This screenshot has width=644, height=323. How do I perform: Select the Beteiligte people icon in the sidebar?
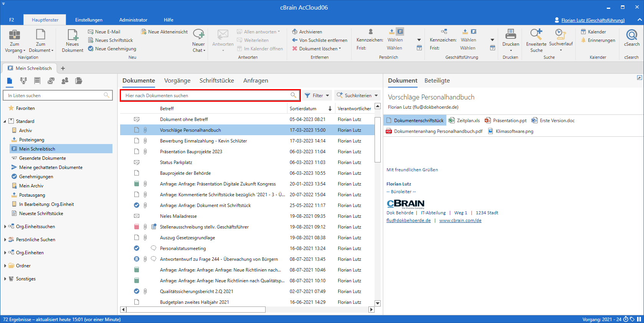pyautogui.click(x=65, y=81)
